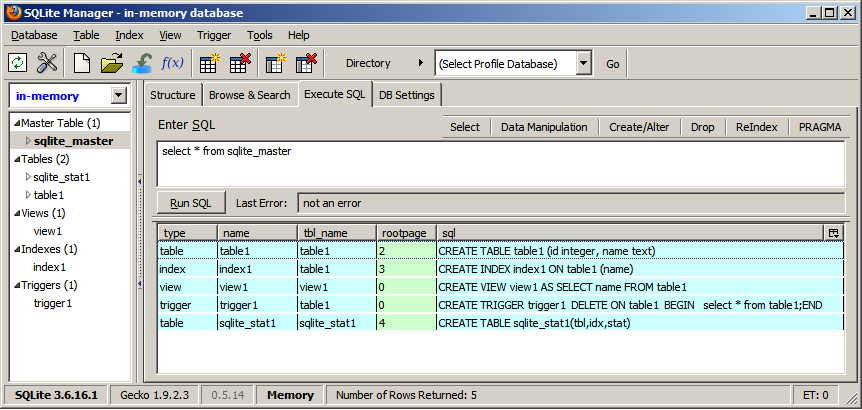Expand the table1 tree node
Screen dimensions: 862x410
tap(29, 195)
